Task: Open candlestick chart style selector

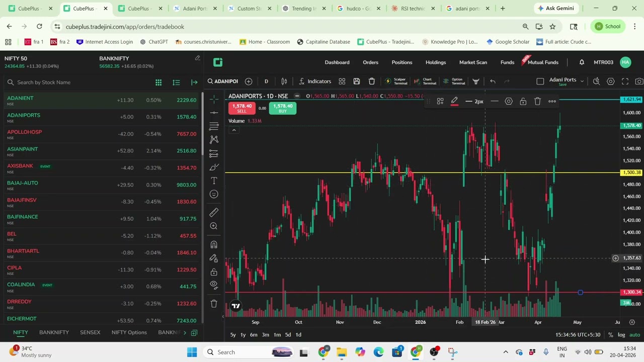Action: tap(284, 81)
